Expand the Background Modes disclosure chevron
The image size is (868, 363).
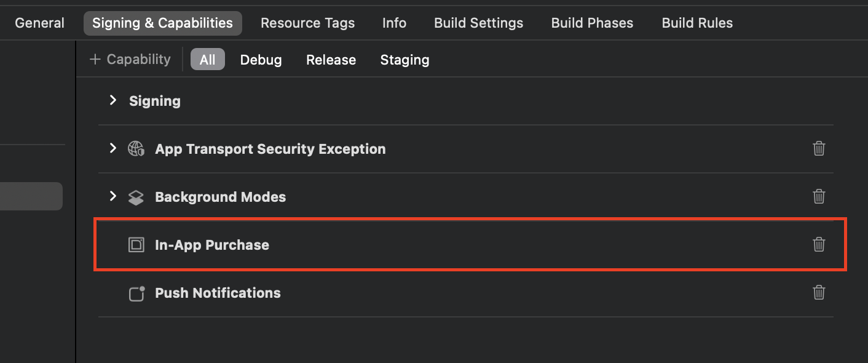[112, 196]
